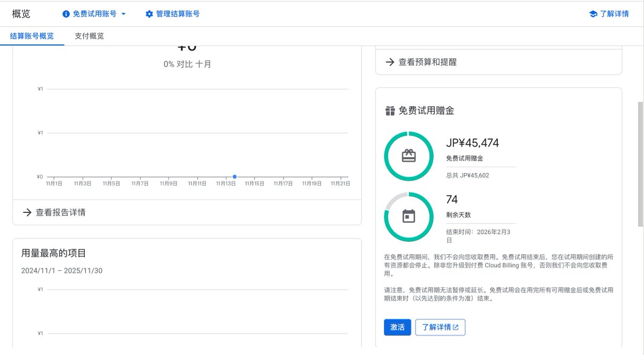Click the 0% 对比 十月 text

187,64
